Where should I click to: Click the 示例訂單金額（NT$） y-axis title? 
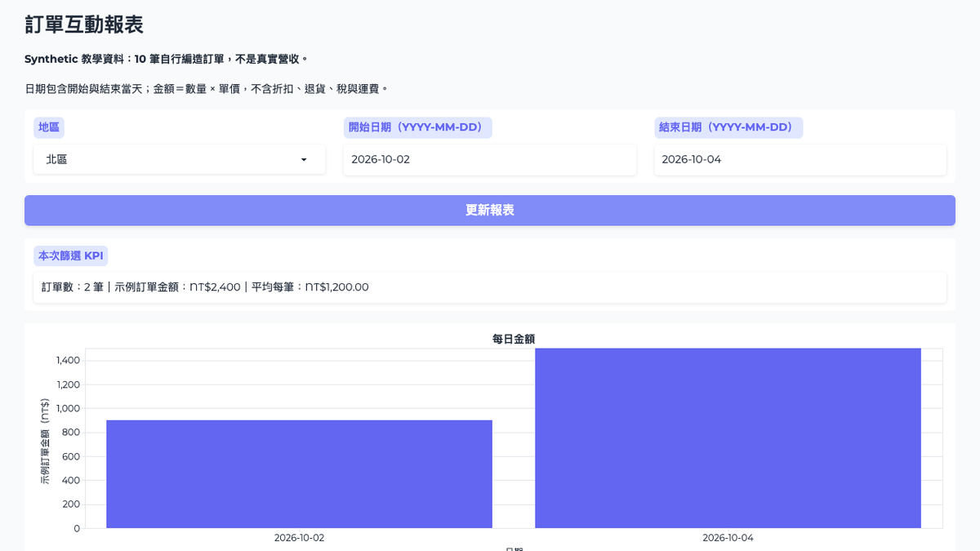pyautogui.click(x=45, y=442)
